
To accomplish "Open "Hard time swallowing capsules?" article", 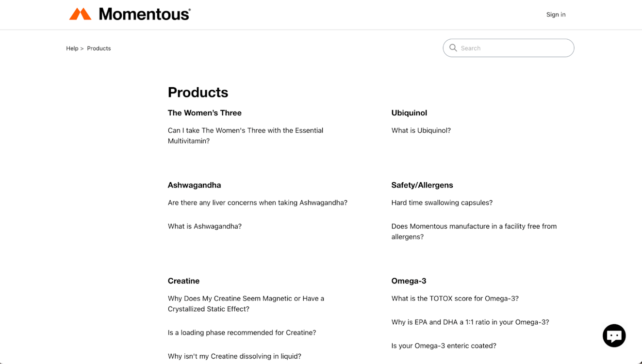I will (442, 203).
